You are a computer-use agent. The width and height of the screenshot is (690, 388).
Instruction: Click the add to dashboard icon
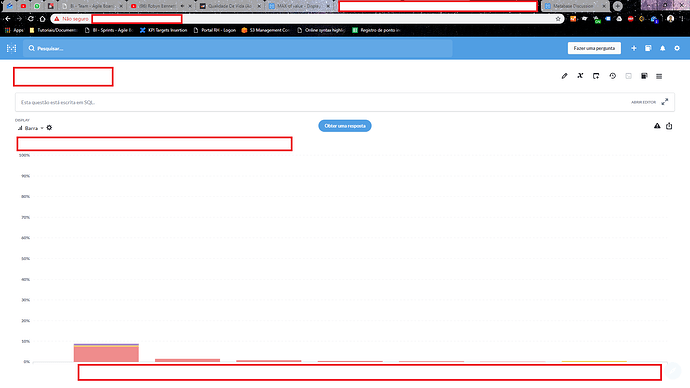click(x=596, y=76)
